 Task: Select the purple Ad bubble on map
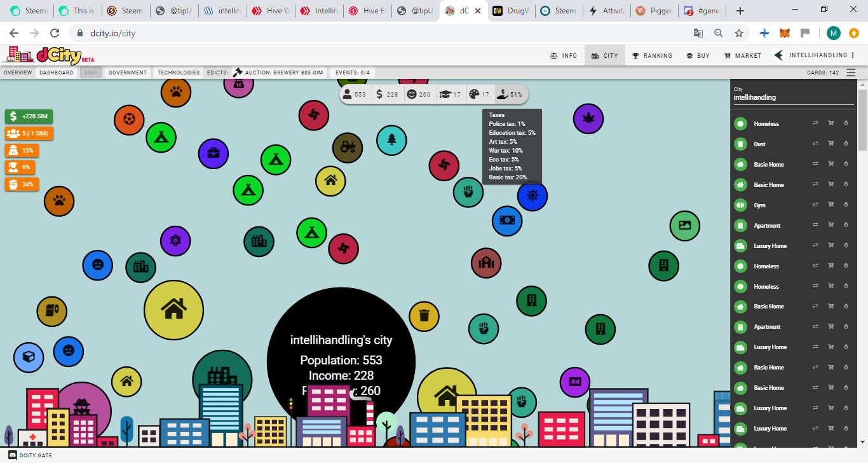575,382
